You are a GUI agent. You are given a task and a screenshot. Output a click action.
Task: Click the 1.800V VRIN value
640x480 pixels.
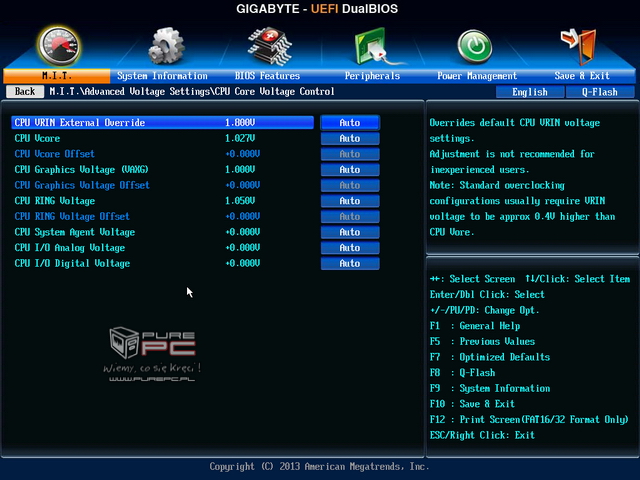[x=240, y=122]
